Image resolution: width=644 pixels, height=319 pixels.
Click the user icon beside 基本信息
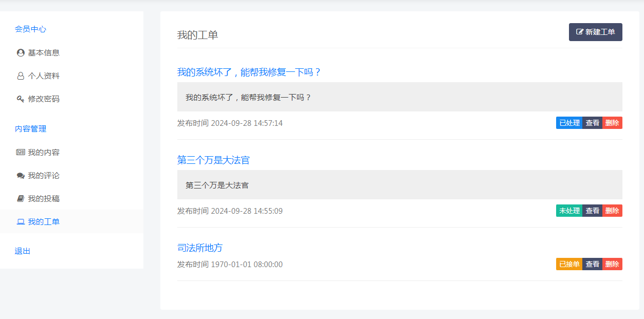pos(21,53)
